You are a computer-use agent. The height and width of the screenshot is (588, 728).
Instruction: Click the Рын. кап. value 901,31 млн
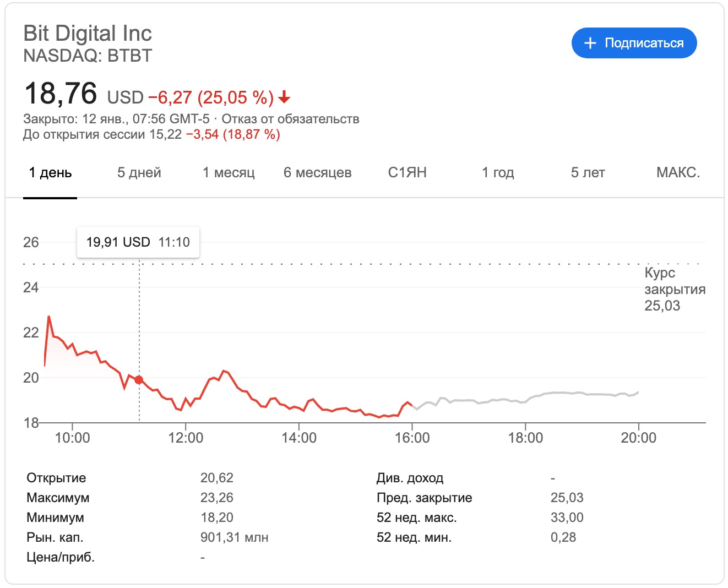235,537
